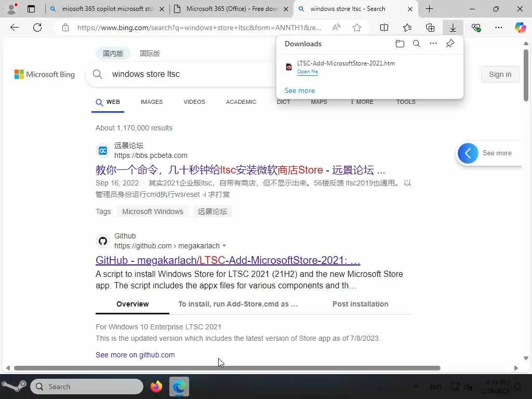Open the 远景论坛 ltsc Store result title
The image size is (532, 399).
click(x=240, y=170)
